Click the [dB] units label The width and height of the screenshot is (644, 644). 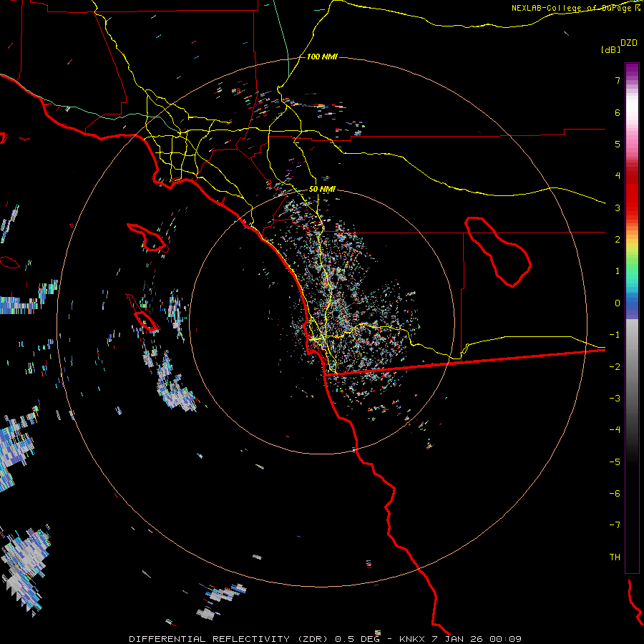point(610,49)
